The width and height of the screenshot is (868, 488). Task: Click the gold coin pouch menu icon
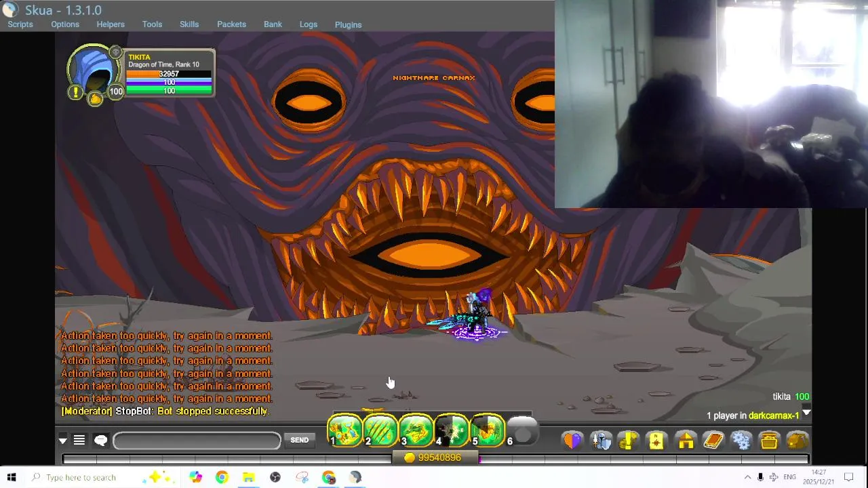click(797, 441)
